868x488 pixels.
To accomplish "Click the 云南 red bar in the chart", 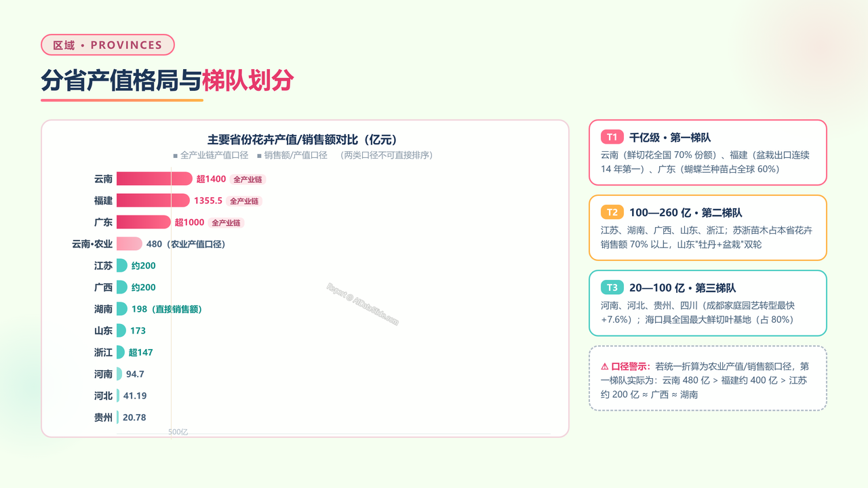I will click(x=155, y=179).
